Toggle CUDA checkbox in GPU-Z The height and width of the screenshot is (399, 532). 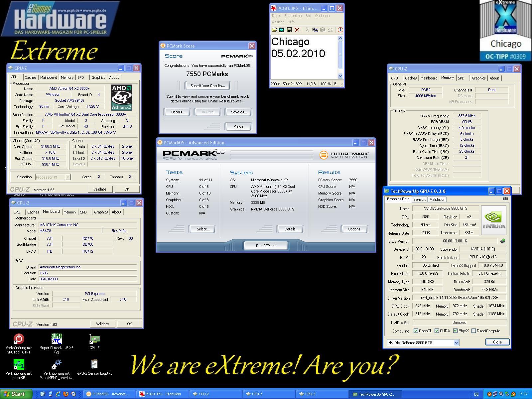[x=437, y=331]
